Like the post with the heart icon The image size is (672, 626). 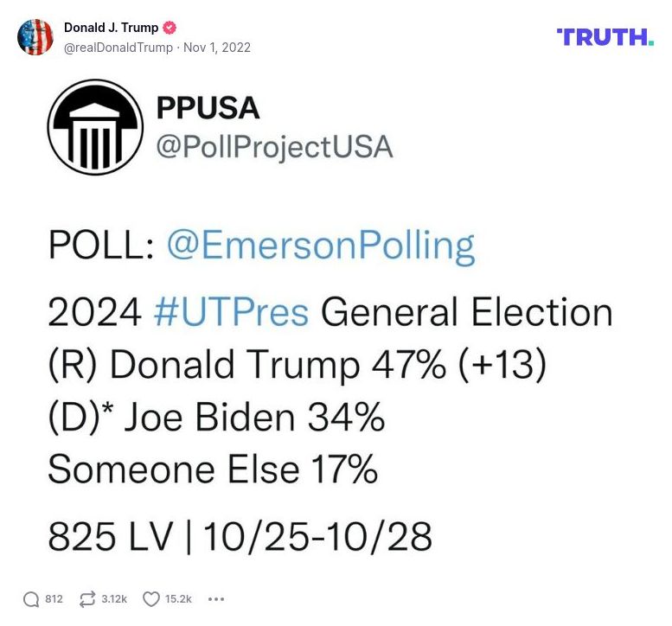(151, 599)
